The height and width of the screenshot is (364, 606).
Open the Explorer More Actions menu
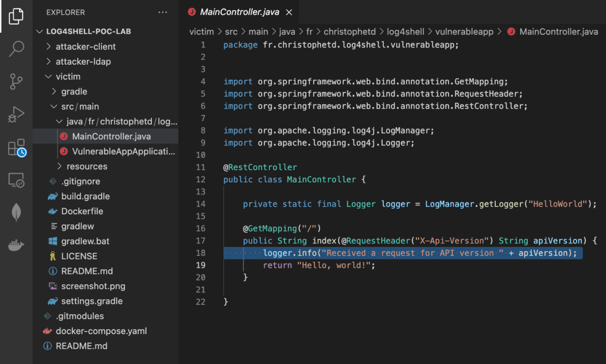point(163,12)
